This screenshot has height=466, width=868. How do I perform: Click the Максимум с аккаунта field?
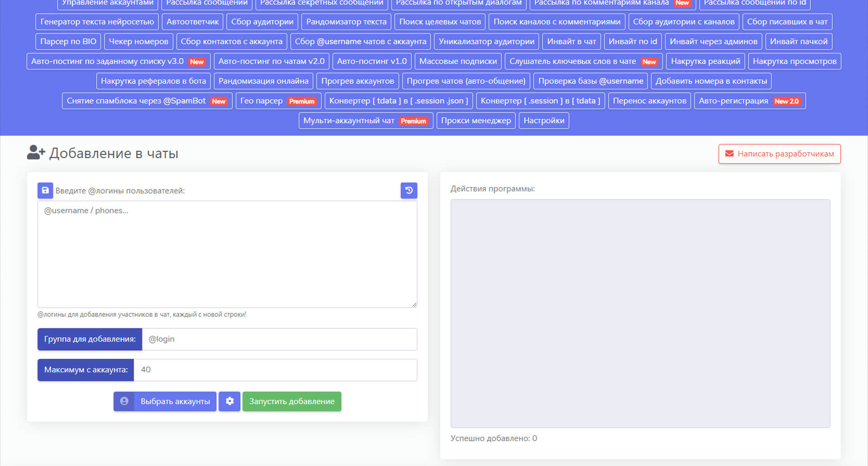tap(275, 370)
